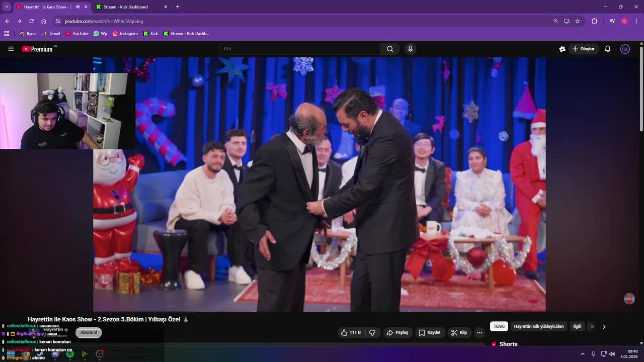Reload the YouTube page

pyautogui.click(x=31, y=21)
